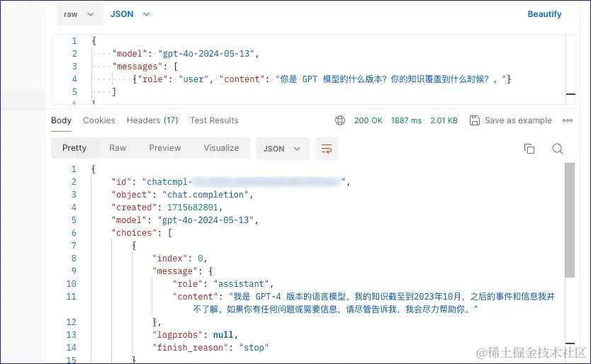Image resolution: width=591 pixels, height=364 pixels.
Task: Select the Raw view
Action: (118, 148)
